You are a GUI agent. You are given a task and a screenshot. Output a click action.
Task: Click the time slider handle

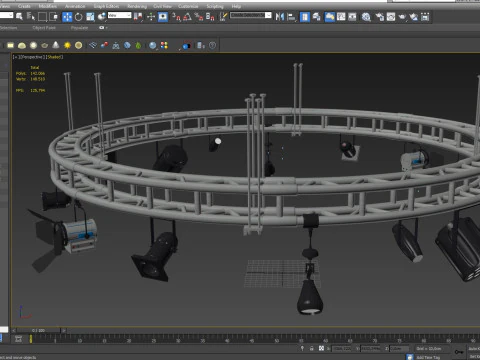pos(38,330)
